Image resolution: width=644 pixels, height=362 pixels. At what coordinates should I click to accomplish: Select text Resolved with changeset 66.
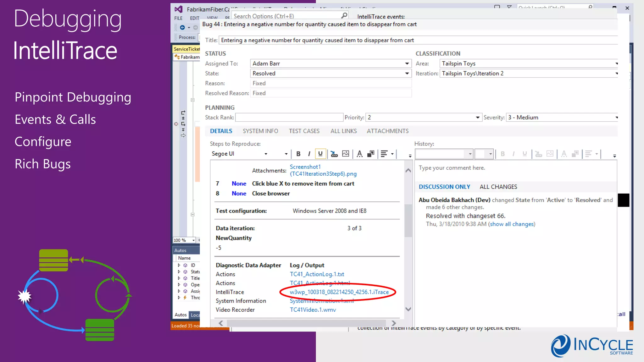point(465,216)
